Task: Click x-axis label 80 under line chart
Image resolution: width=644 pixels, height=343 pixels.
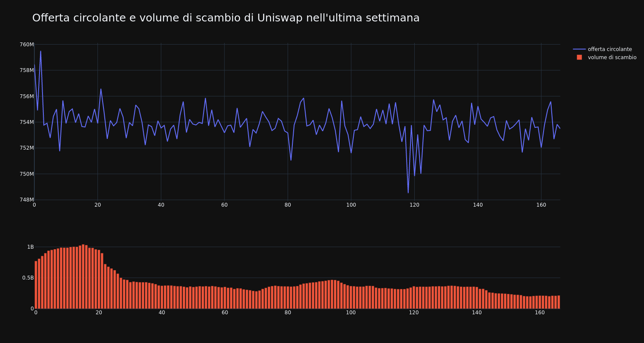Action: (288, 205)
